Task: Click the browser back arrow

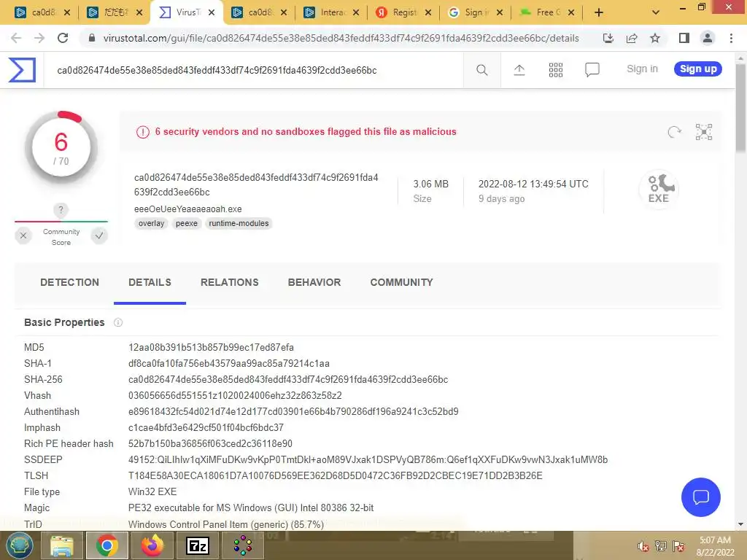Action: tap(16, 38)
